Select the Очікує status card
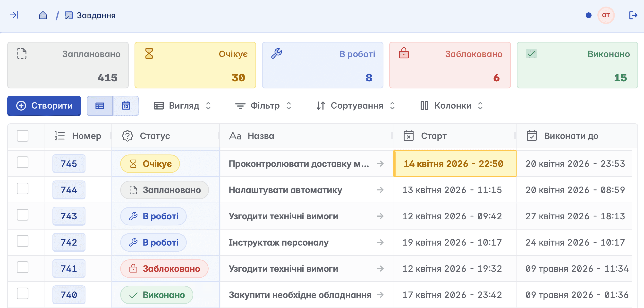Screen dimensions: 644x308 tap(195, 65)
